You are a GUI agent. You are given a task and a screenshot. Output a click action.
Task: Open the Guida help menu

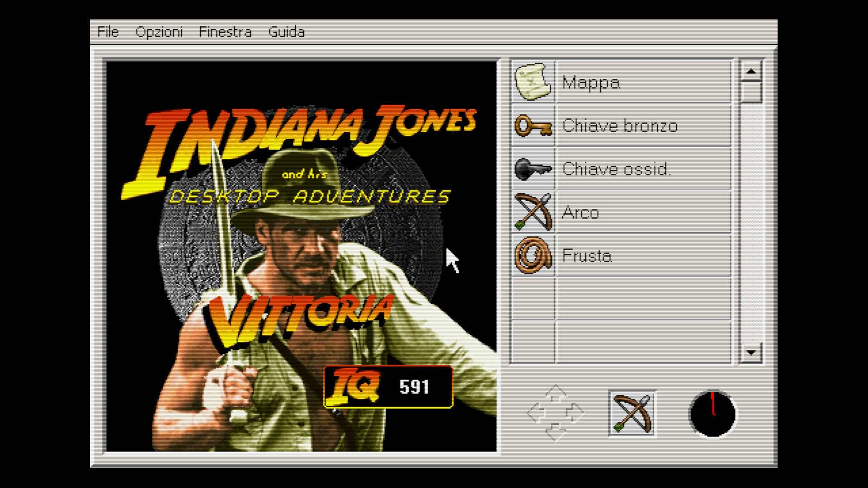point(286,32)
